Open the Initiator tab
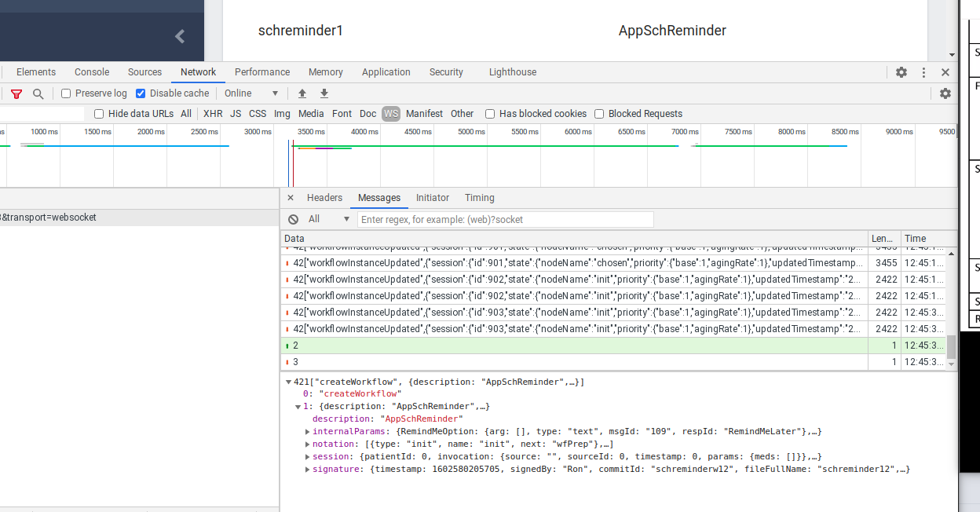 (433, 198)
